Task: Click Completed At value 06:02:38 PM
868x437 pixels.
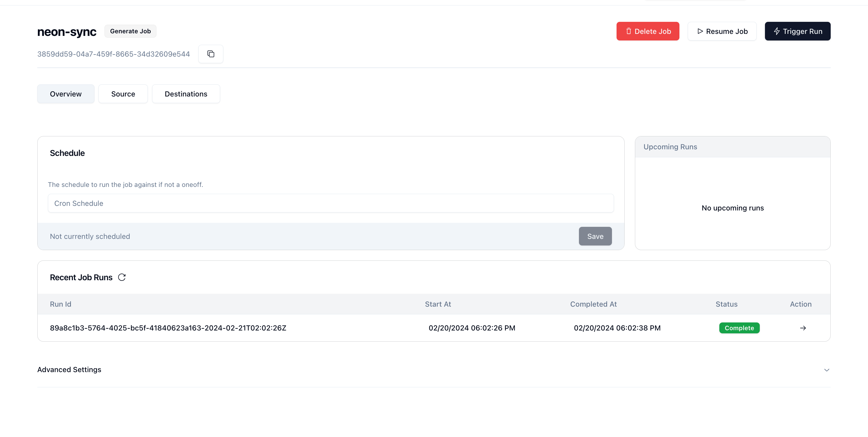Action: (617, 328)
